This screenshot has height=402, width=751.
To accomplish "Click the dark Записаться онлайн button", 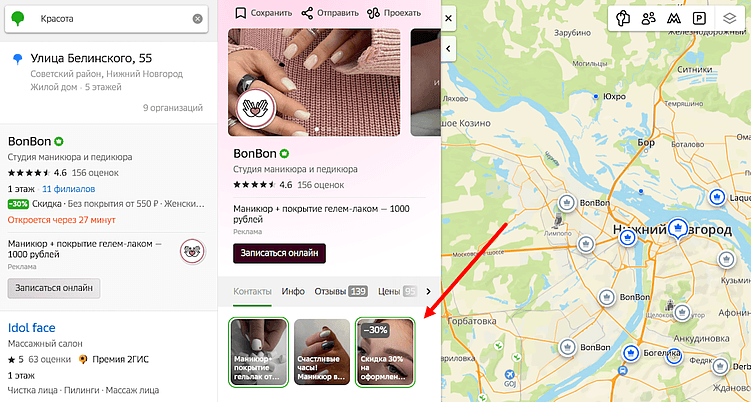I will (x=279, y=253).
